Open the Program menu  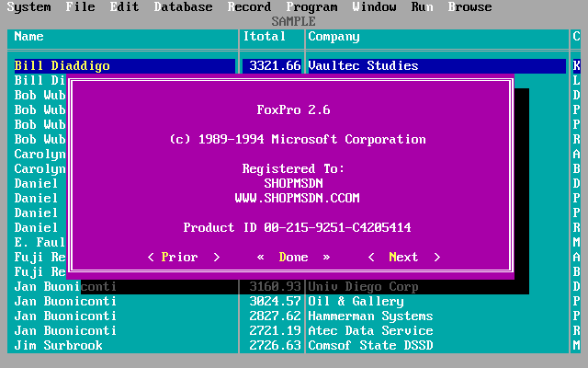click(312, 7)
